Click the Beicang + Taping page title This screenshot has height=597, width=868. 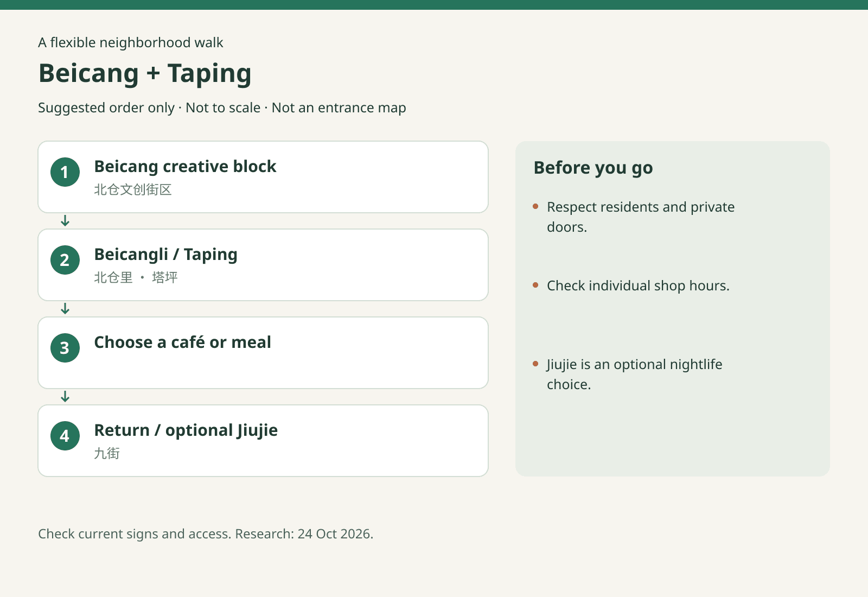[x=145, y=73]
